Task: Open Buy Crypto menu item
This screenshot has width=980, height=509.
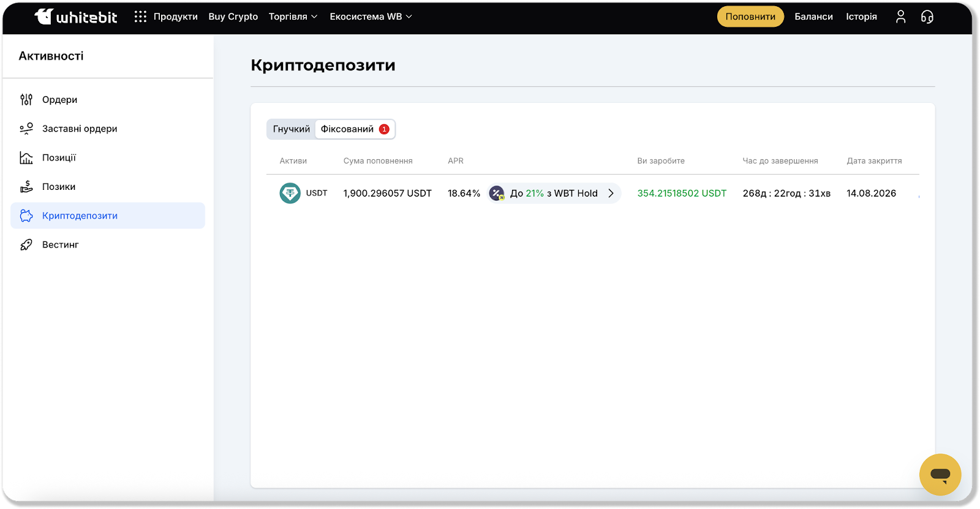Action: click(x=233, y=17)
